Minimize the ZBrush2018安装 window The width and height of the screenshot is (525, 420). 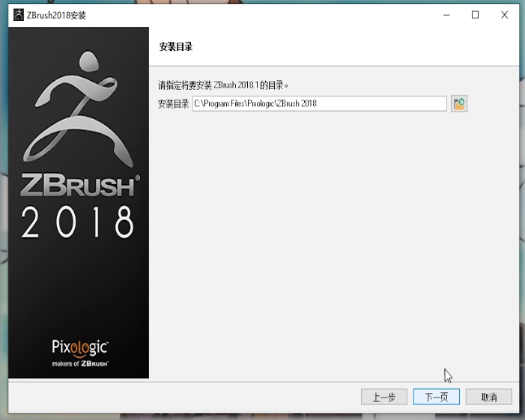446,15
